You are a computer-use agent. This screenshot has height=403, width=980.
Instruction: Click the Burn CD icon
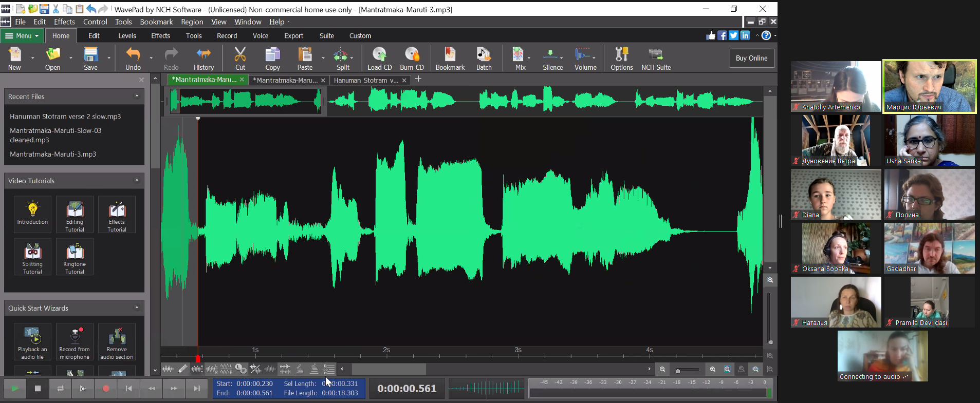click(x=412, y=54)
